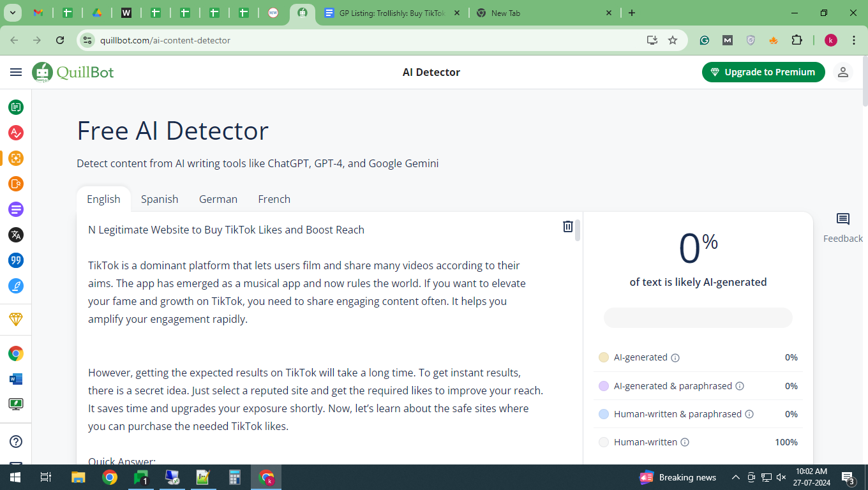The width and height of the screenshot is (868, 490).
Task: Show hidden system tray icons
Action: [735, 477]
